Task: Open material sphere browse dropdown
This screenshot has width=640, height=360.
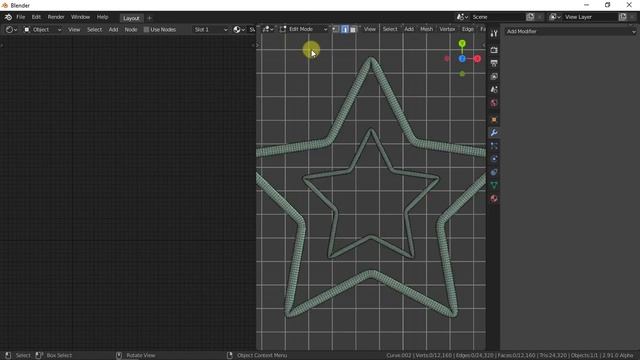Action: (x=239, y=30)
